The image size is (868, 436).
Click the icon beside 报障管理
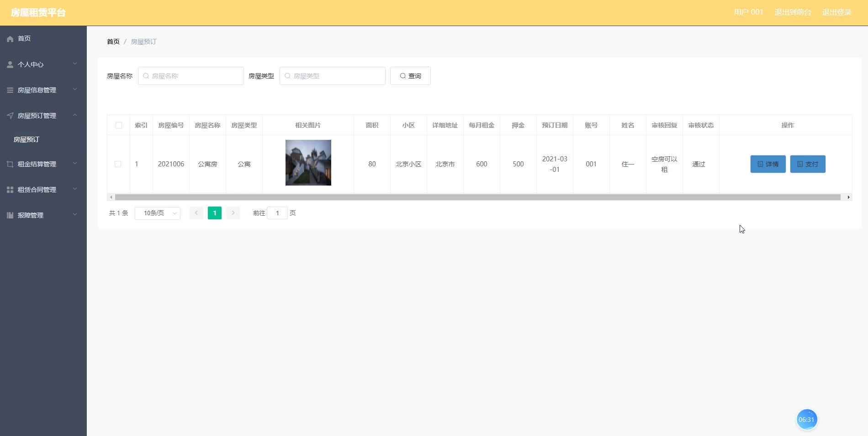(x=10, y=215)
